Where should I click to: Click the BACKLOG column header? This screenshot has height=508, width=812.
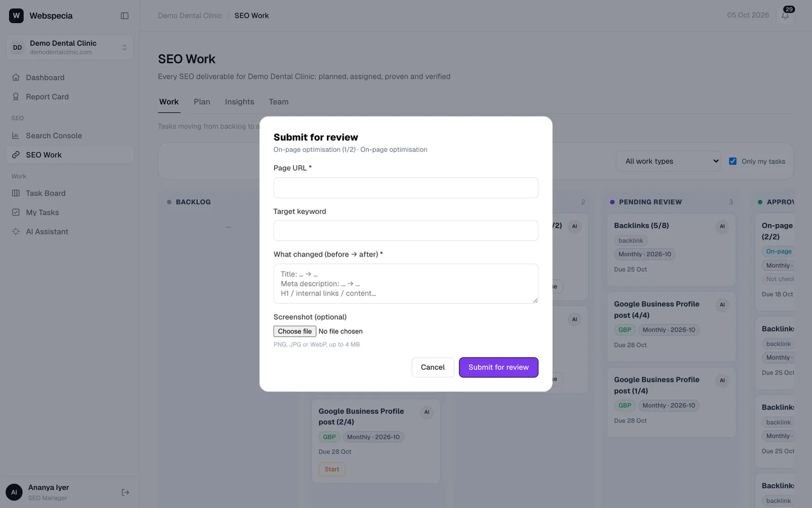click(193, 202)
